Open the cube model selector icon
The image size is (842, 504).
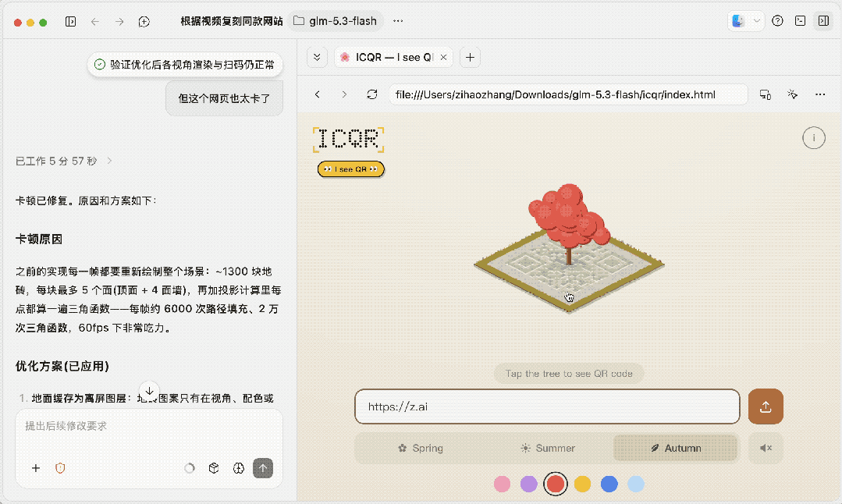pyautogui.click(x=214, y=468)
